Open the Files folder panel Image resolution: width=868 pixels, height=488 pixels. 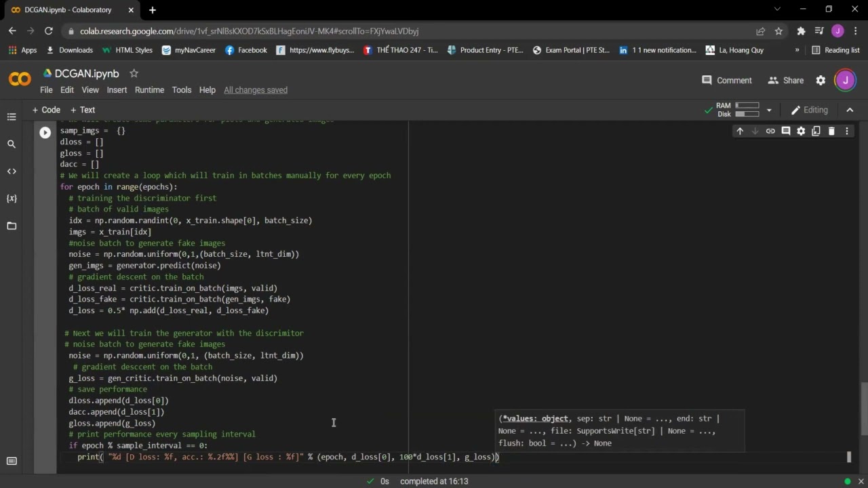(12, 226)
